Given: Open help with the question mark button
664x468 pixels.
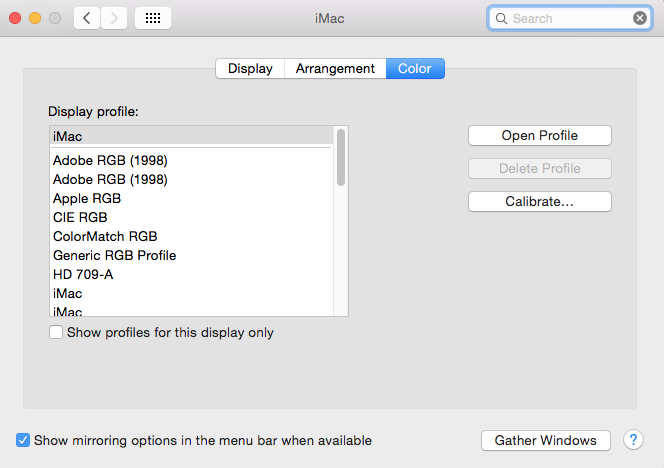Looking at the screenshot, I should click(633, 440).
